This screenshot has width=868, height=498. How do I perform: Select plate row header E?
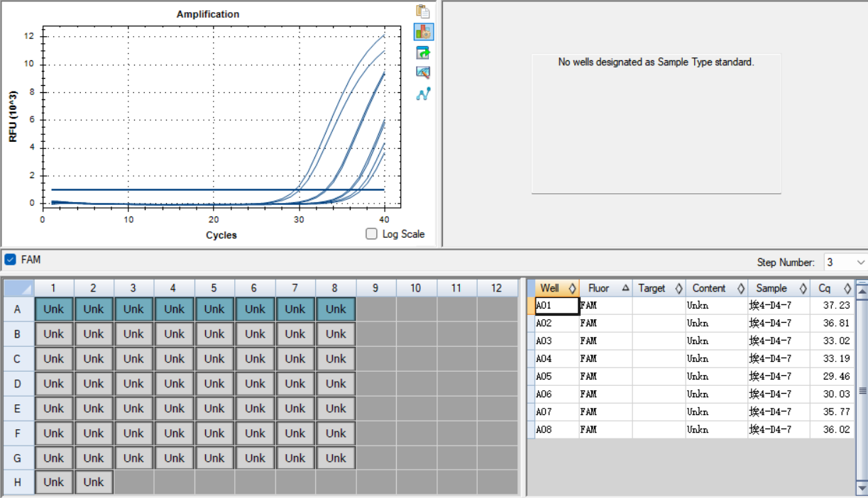pos(18,409)
